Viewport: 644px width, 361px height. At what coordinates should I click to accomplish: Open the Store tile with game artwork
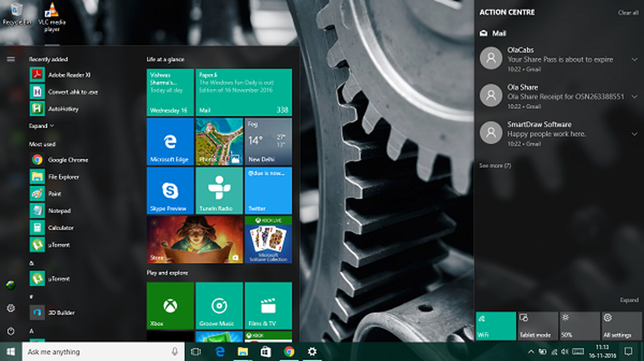pos(194,240)
